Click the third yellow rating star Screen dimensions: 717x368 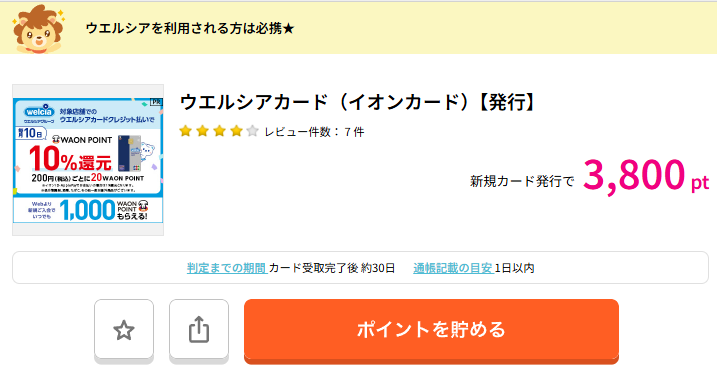tap(219, 132)
